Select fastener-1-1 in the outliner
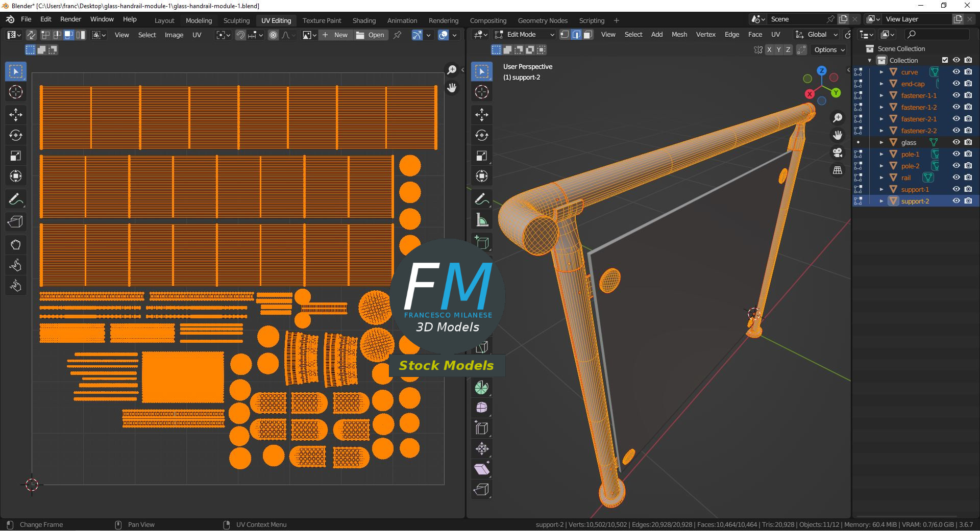 [x=919, y=95]
